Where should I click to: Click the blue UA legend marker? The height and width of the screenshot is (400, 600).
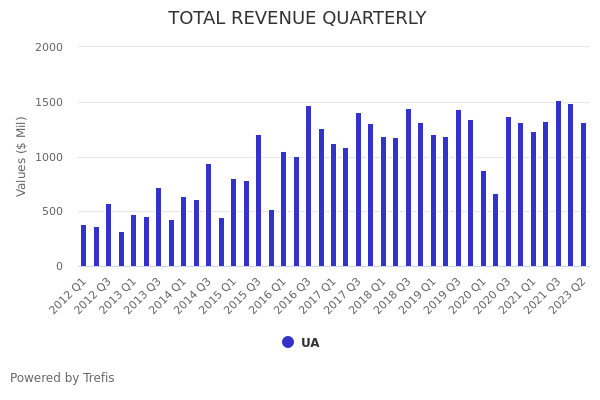tap(288, 342)
